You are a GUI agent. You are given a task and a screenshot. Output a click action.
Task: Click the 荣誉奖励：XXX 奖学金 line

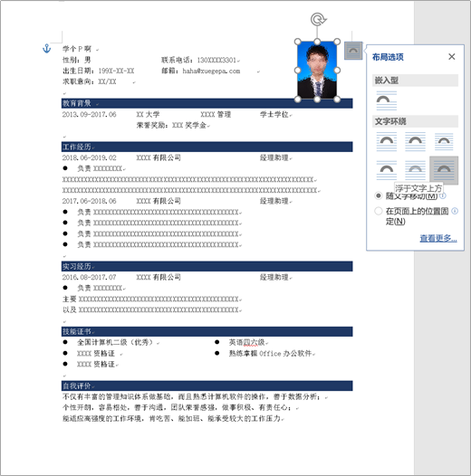[x=171, y=125]
